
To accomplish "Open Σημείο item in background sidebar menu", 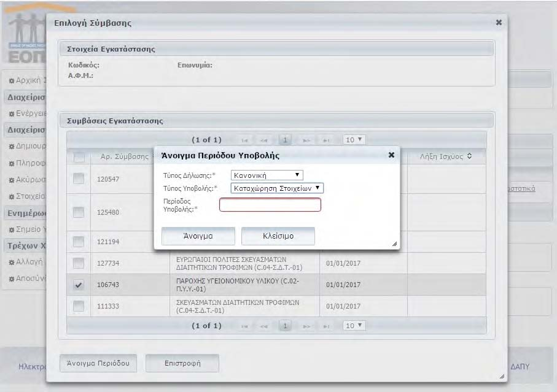I will pyautogui.click(x=28, y=229).
